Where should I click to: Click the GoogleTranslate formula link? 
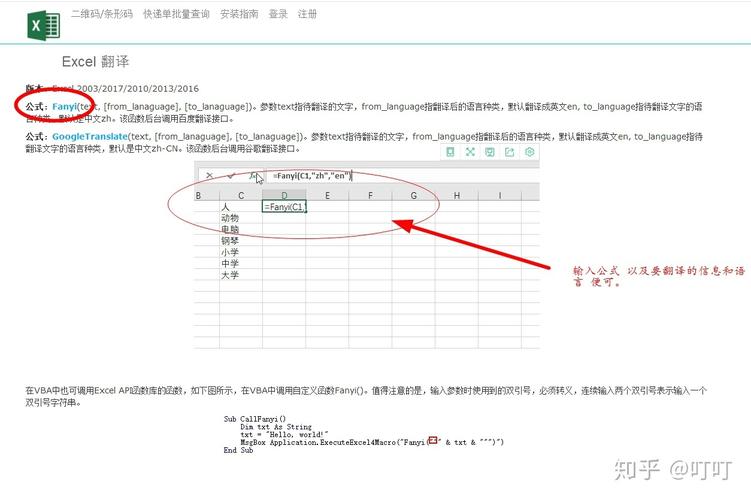[90, 136]
